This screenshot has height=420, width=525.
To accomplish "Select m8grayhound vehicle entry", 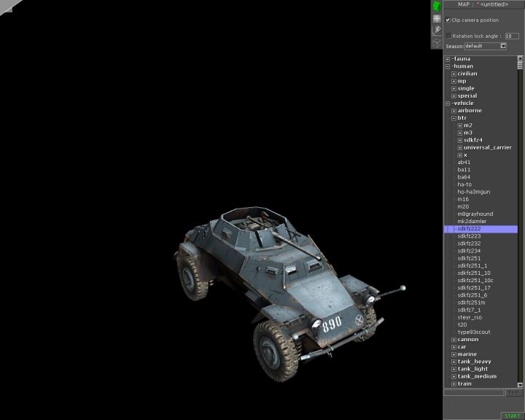I will [475, 214].
